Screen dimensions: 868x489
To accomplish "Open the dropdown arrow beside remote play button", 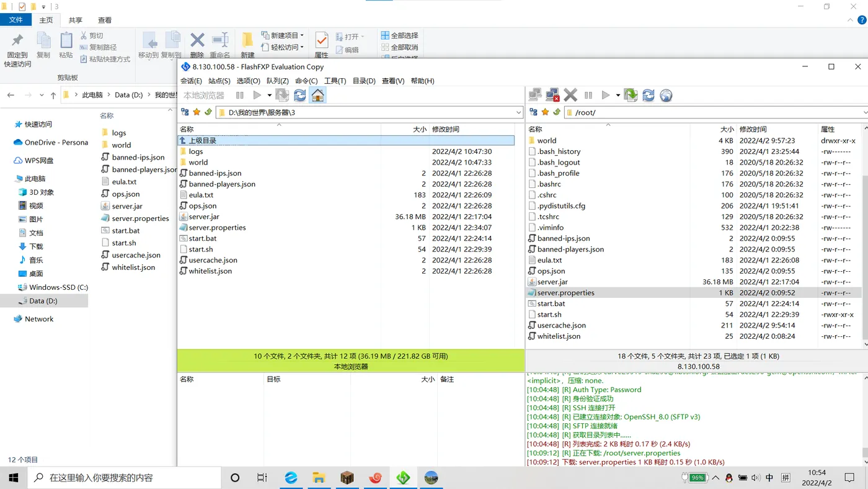I will point(618,95).
